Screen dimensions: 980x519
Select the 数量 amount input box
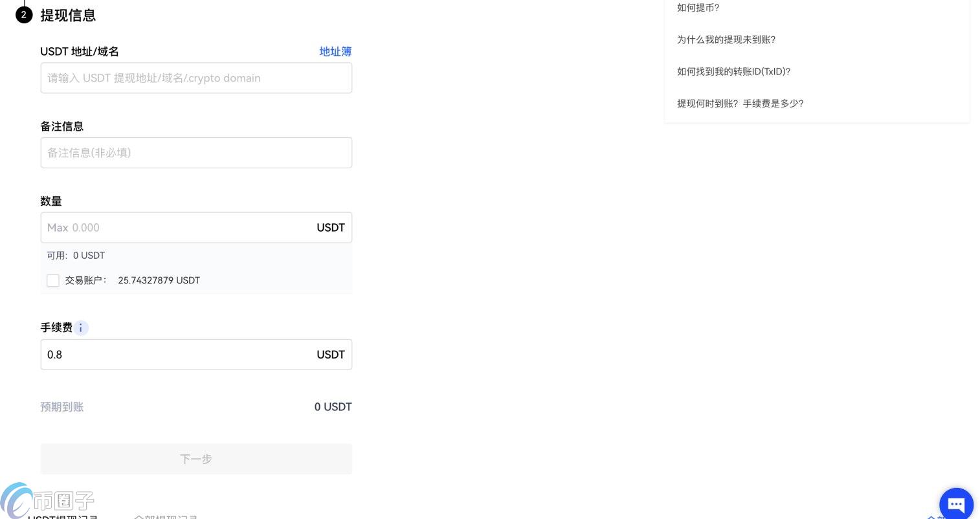point(175,228)
